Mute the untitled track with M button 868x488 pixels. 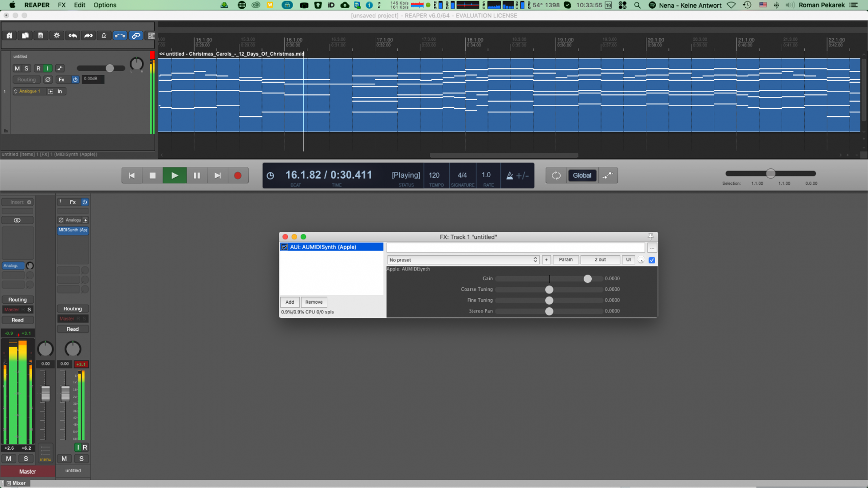pyautogui.click(x=17, y=68)
